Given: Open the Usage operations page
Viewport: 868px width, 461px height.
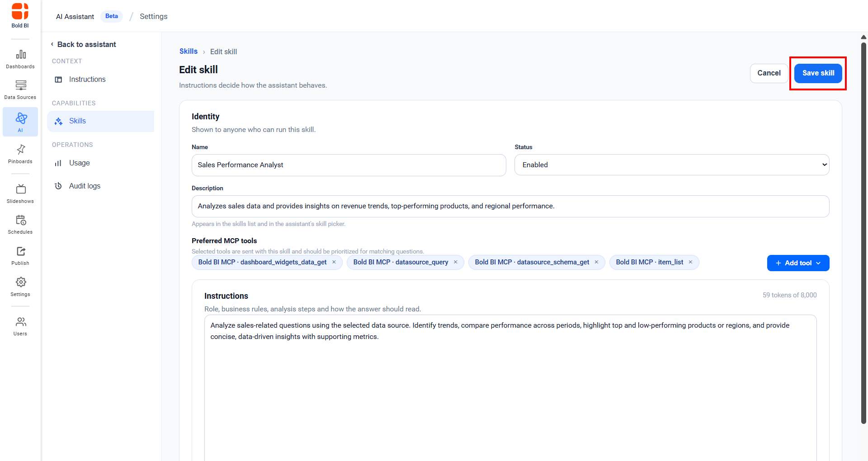Looking at the screenshot, I should click(100, 163).
